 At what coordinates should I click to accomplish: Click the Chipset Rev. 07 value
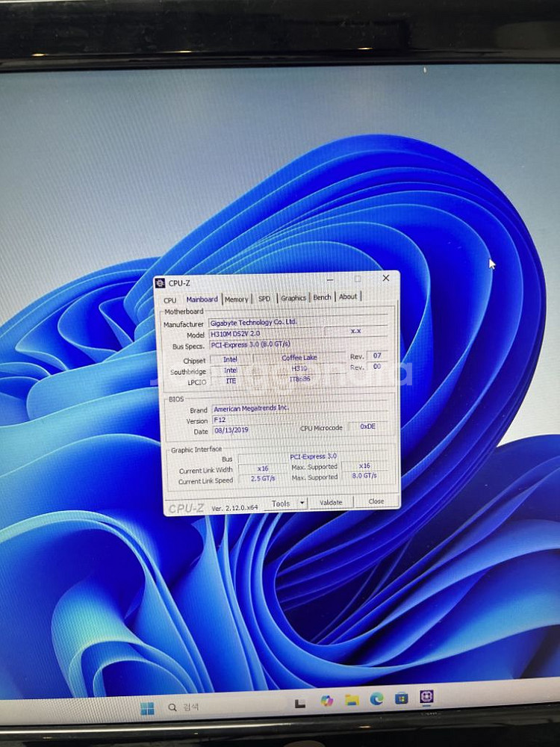click(x=377, y=356)
